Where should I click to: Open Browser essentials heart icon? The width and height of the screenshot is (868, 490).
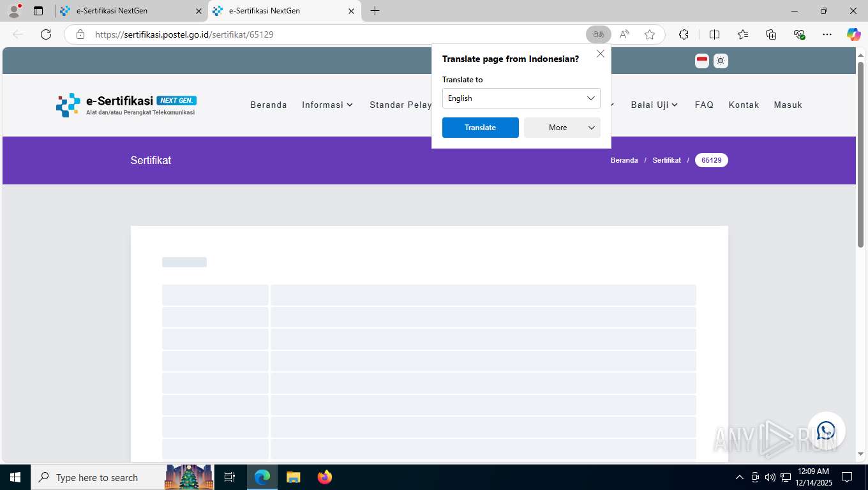click(799, 34)
